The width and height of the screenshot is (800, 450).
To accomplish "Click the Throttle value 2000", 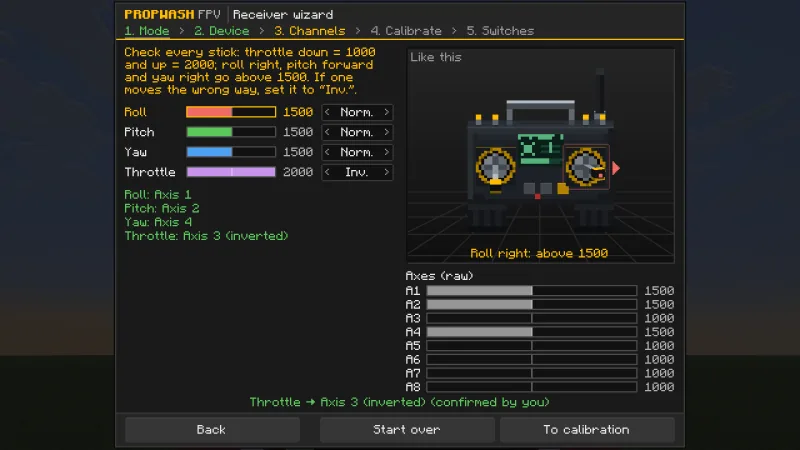I will tap(298, 172).
